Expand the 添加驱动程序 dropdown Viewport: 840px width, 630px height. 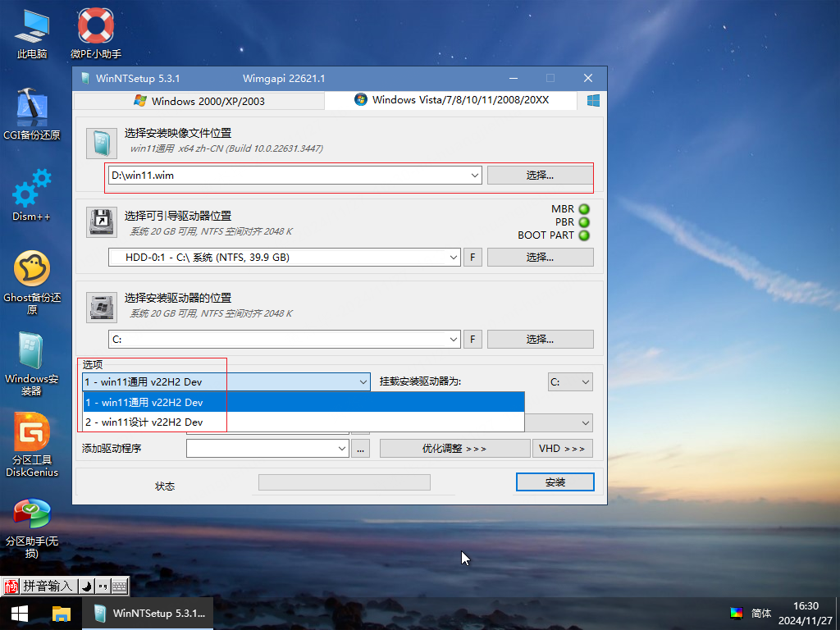point(342,449)
